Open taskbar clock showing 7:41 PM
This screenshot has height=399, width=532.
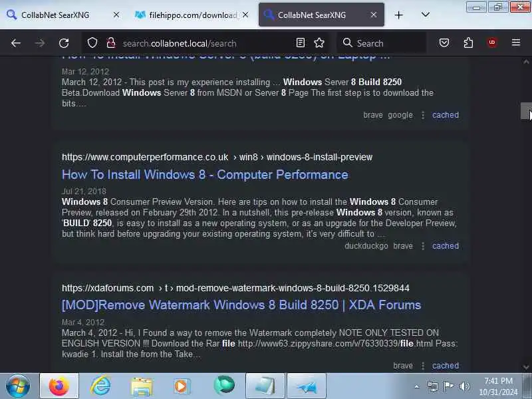pyautogui.click(x=498, y=386)
